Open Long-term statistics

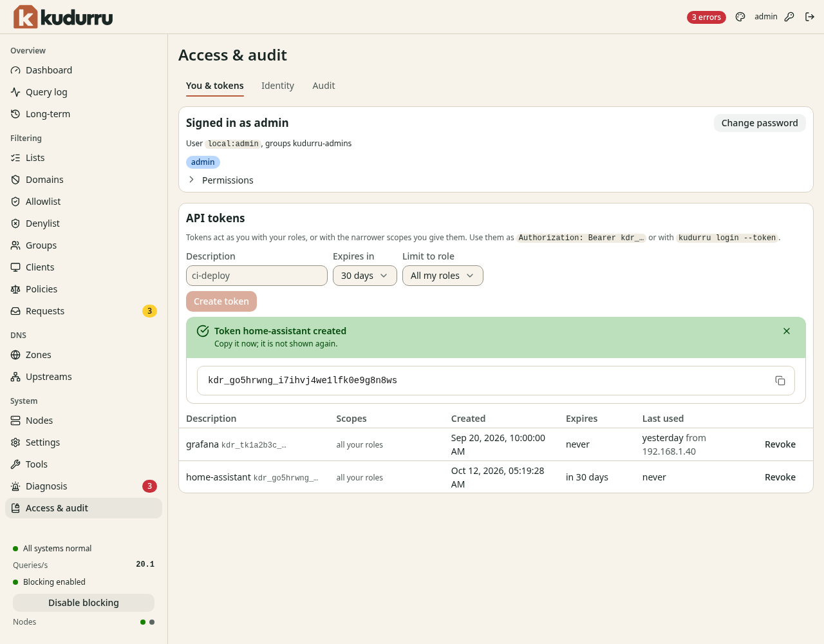(x=84, y=114)
